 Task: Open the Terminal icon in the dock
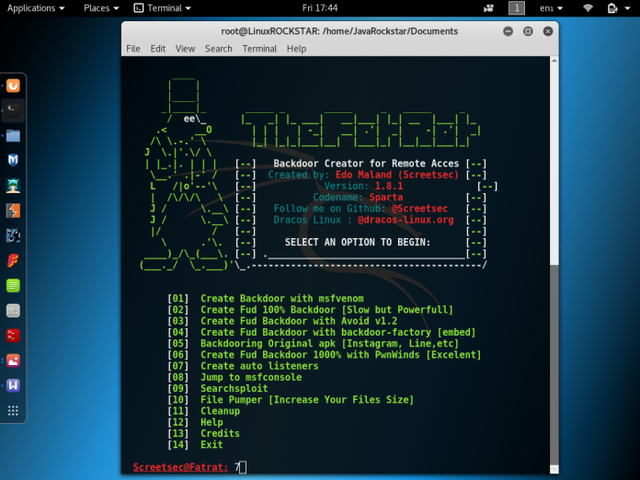click(13, 110)
